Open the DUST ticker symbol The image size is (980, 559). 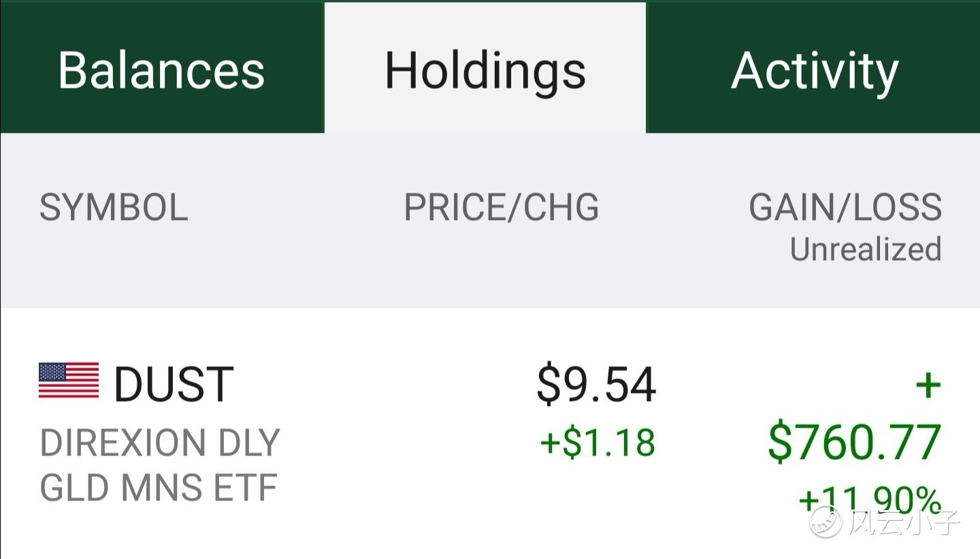coord(174,384)
